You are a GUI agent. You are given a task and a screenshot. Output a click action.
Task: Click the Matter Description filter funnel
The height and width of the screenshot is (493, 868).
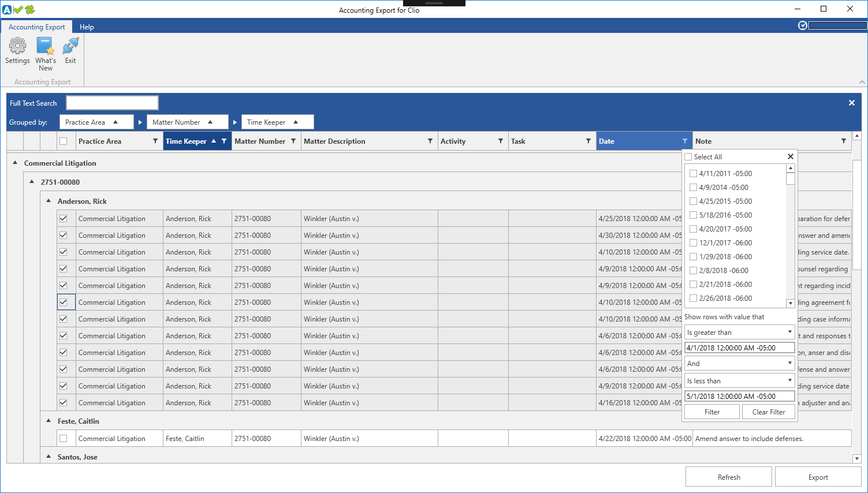430,141
